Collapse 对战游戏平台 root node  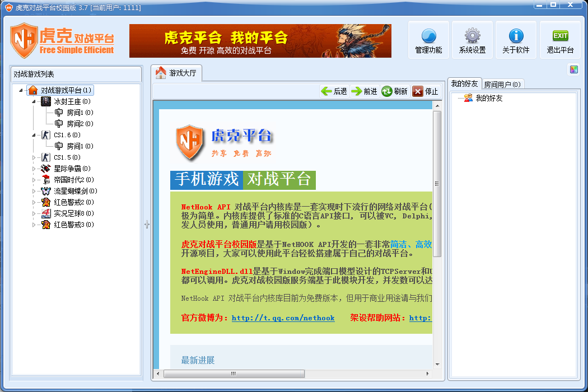21,90
